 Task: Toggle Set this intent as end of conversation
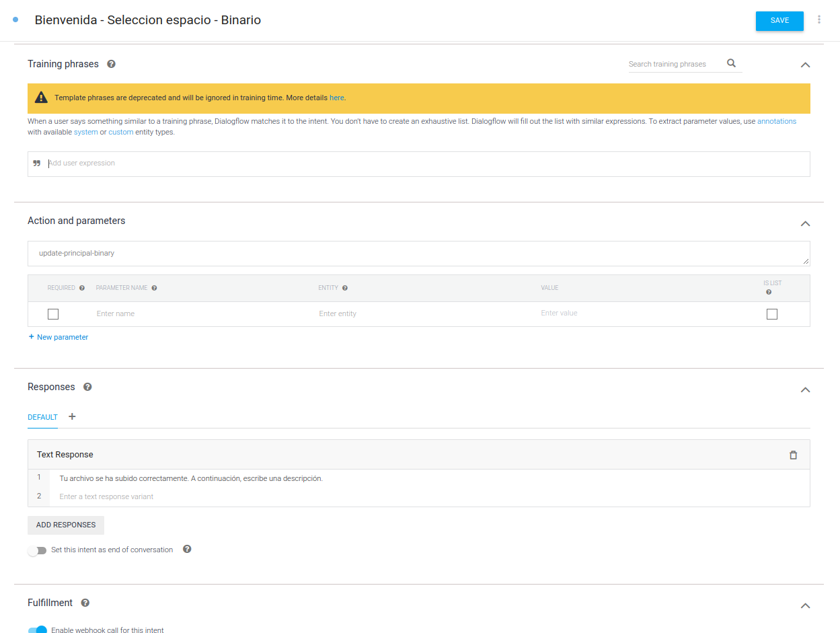click(x=38, y=550)
